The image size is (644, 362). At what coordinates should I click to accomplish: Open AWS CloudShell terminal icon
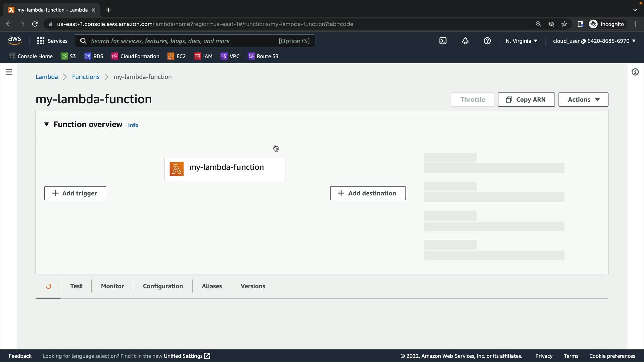pyautogui.click(x=443, y=41)
